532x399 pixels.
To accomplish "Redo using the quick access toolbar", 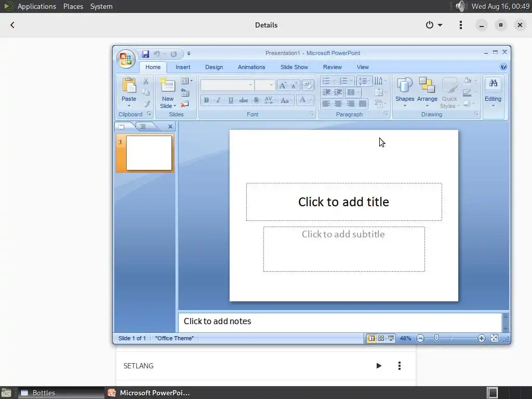I will [x=174, y=54].
